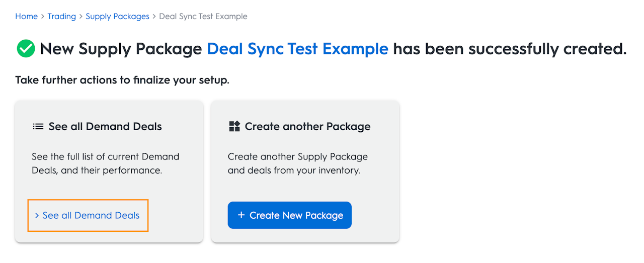
Task: Click the See all Demand Deals card title
Action: pos(105,126)
